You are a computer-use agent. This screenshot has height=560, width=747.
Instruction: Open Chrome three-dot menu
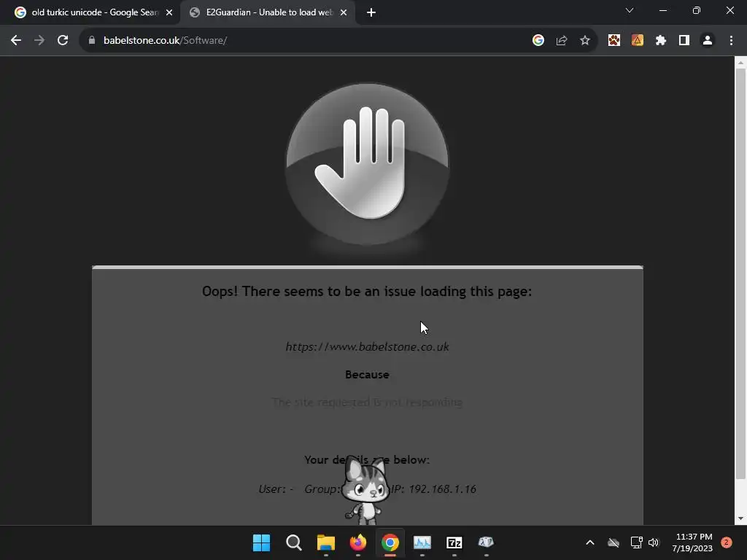[731, 41]
